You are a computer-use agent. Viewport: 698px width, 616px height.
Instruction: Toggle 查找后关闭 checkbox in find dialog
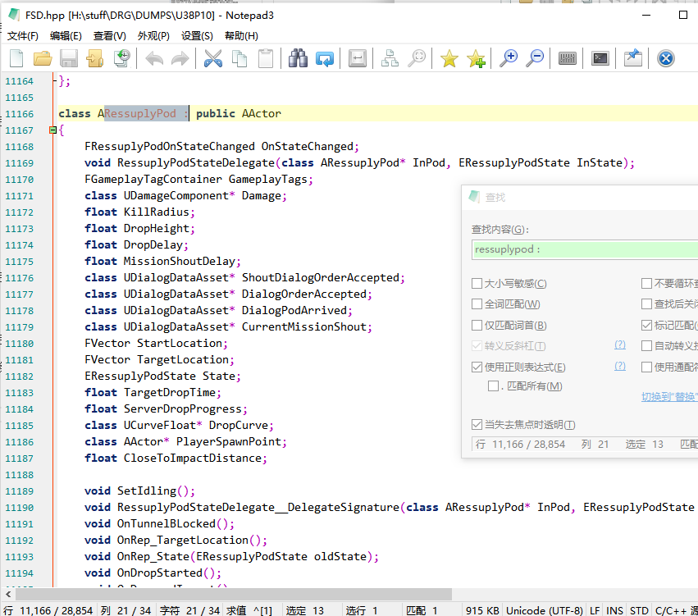[647, 304]
